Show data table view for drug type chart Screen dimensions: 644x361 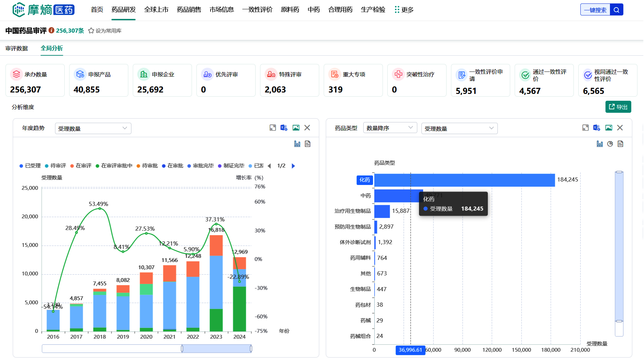620,144
